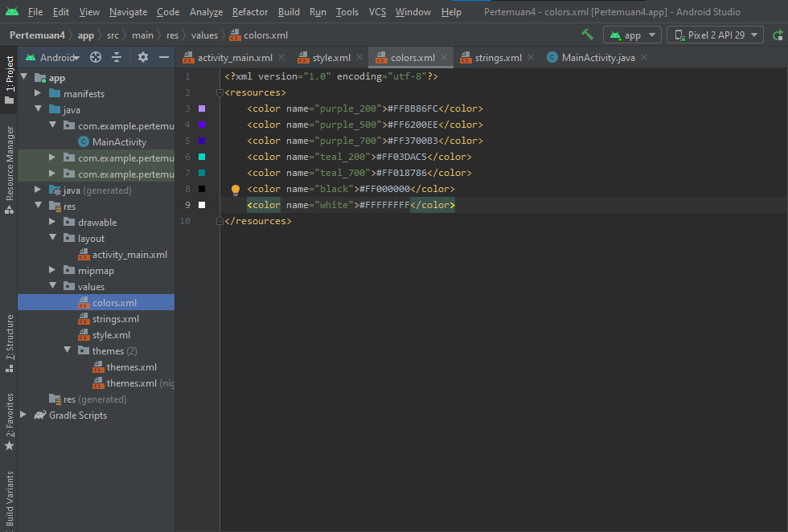788x532 pixels.
Task: Collapse the themes (2) folder
Action: click(x=67, y=350)
